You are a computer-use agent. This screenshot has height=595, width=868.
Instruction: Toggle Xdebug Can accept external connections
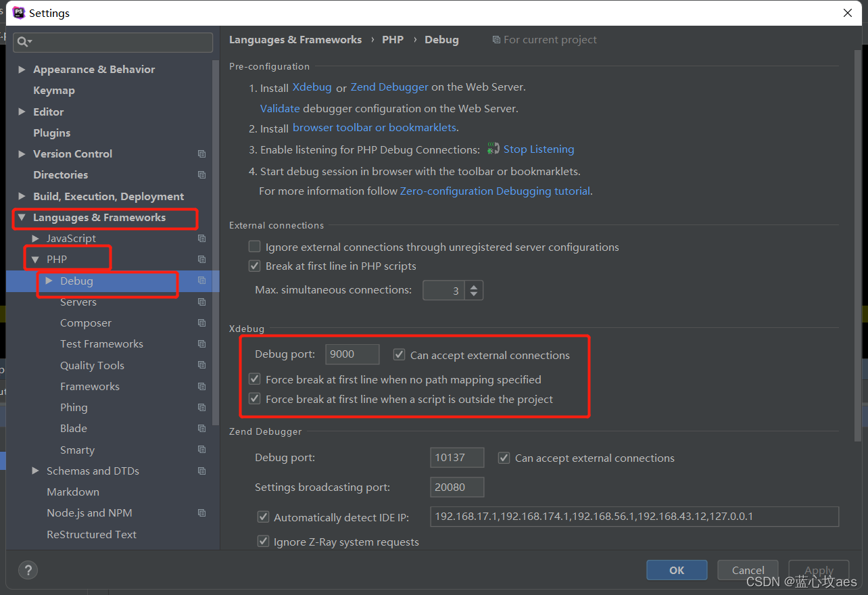(x=400, y=354)
